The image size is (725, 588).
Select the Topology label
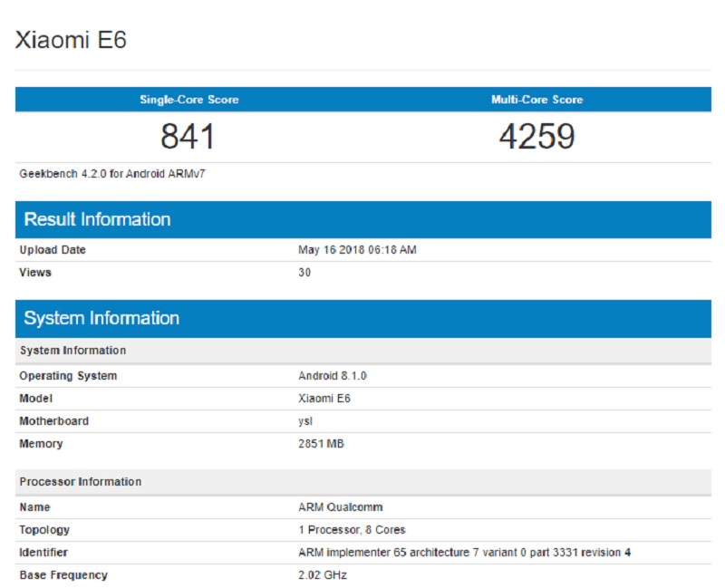[x=44, y=530]
